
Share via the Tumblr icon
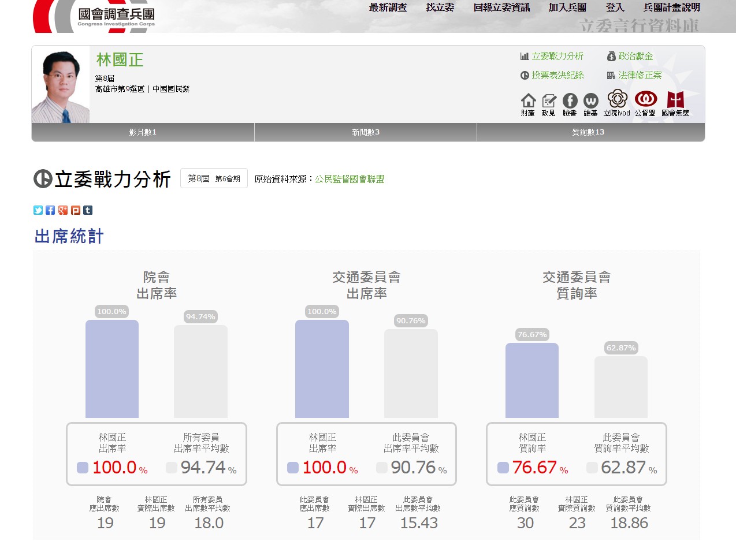(x=88, y=210)
